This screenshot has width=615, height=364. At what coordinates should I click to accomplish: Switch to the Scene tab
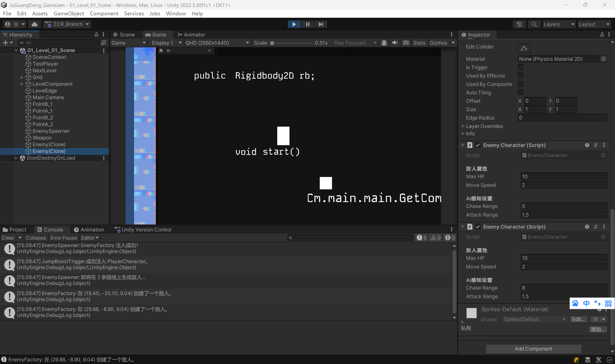click(x=124, y=35)
